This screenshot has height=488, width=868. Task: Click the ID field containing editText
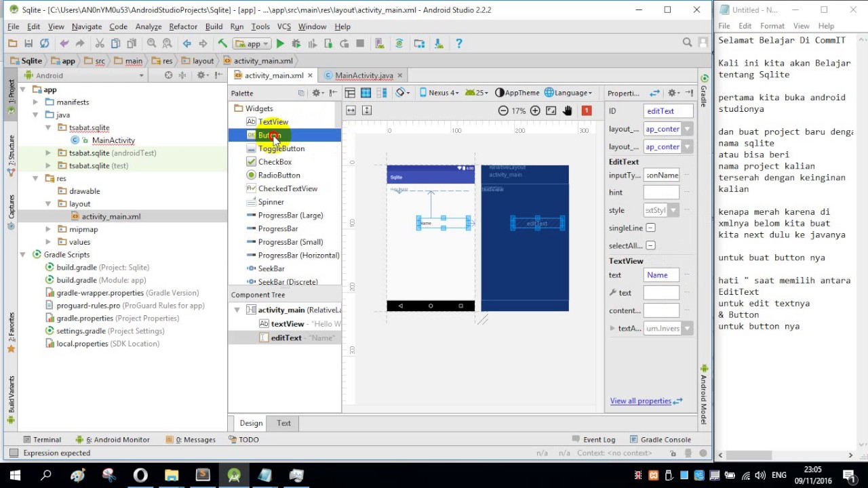click(668, 111)
